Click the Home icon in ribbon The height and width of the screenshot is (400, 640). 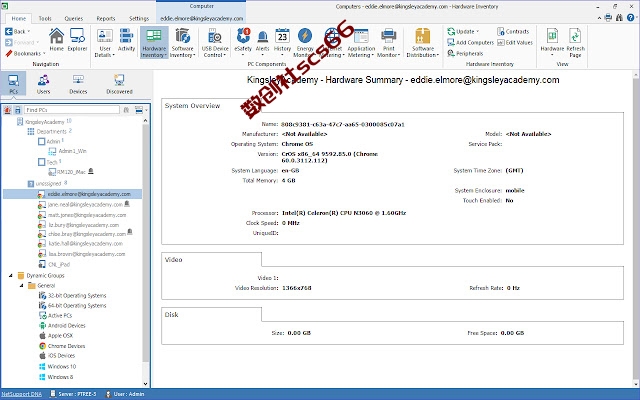pyautogui.click(x=56, y=40)
